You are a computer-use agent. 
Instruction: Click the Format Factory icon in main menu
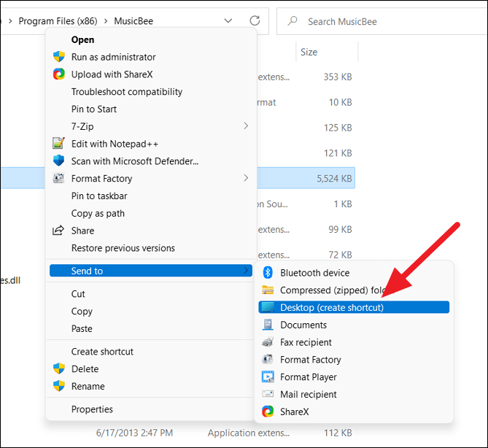pos(59,179)
